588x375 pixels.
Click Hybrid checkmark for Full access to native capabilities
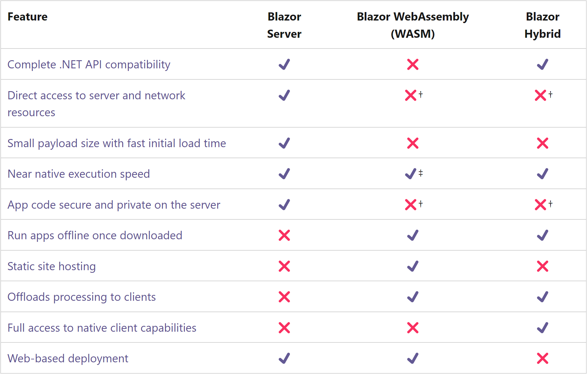pos(542,328)
